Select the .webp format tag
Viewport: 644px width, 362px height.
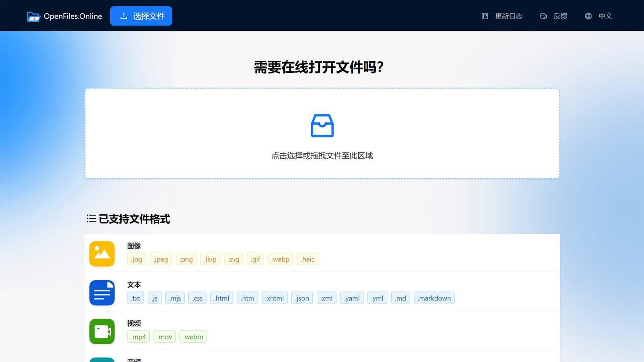[281, 259]
